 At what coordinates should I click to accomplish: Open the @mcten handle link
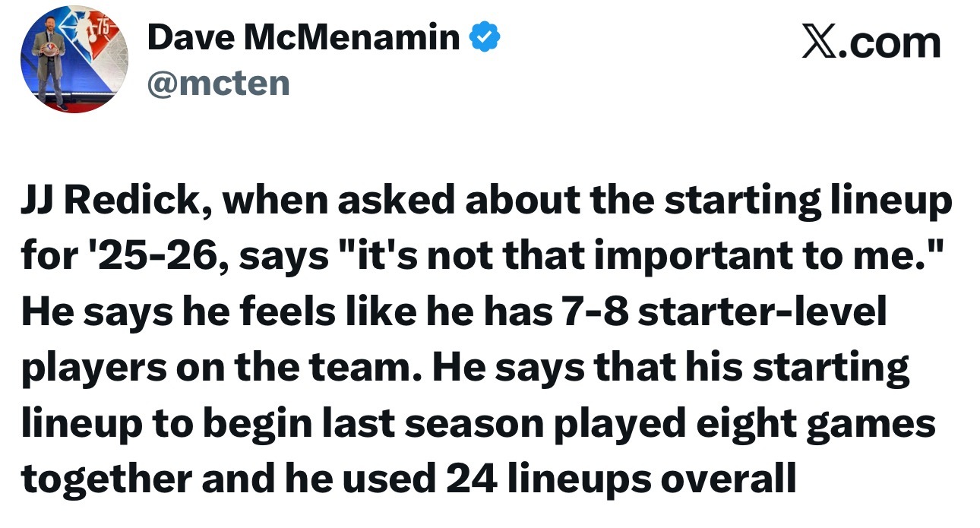pos(219,82)
